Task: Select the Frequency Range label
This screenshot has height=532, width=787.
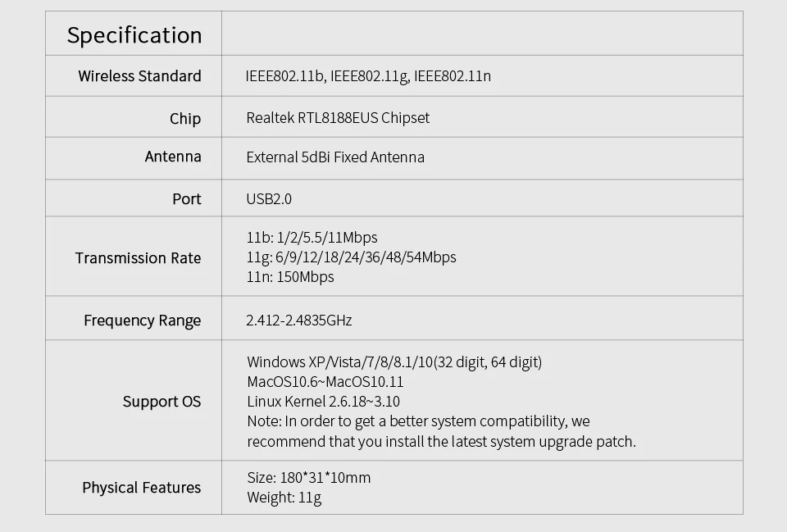Action: click(143, 321)
